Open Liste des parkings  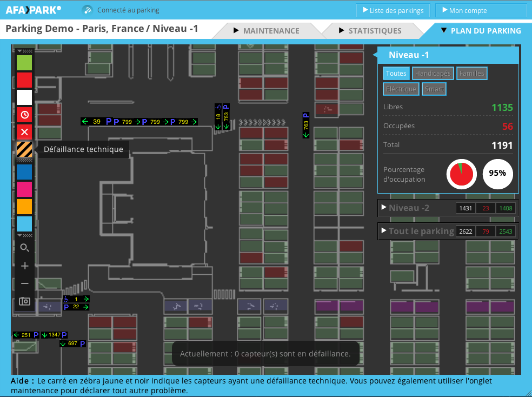[x=393, y=10]
